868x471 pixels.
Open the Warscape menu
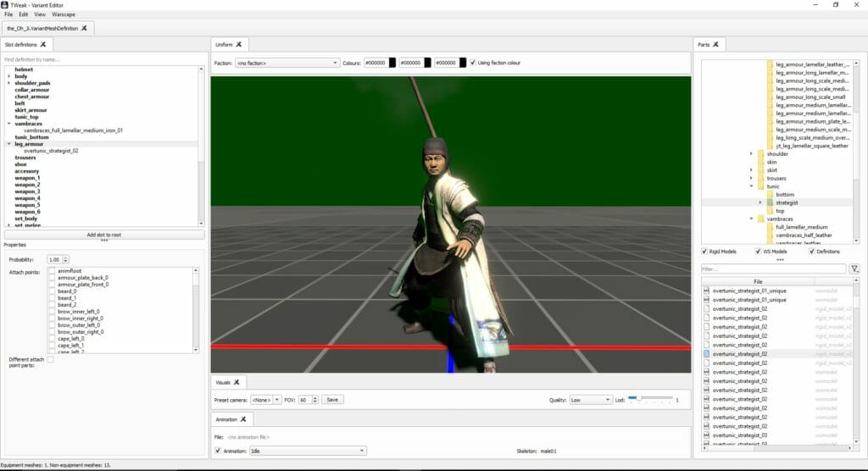(63, 14)
